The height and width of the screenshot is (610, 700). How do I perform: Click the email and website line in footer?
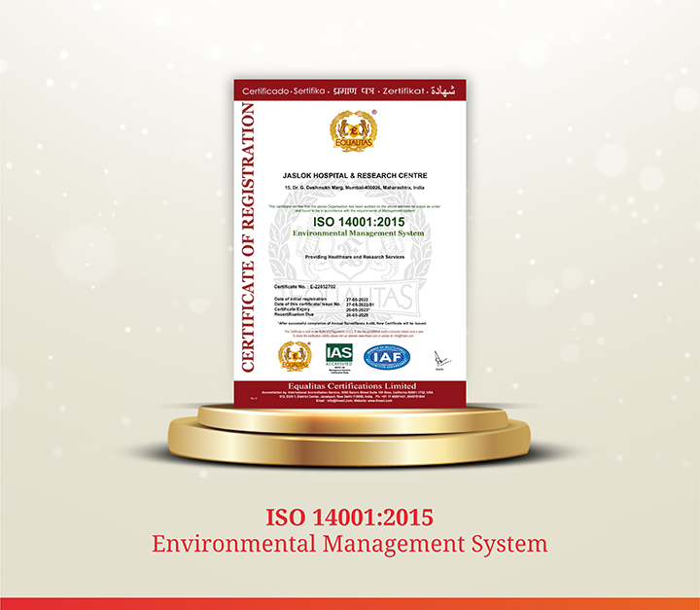point(354,401)
